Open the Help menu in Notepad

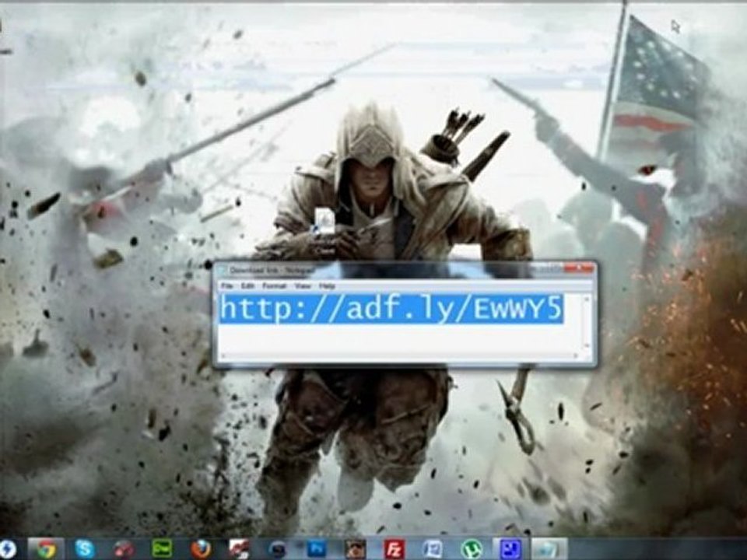pos(327,286)
